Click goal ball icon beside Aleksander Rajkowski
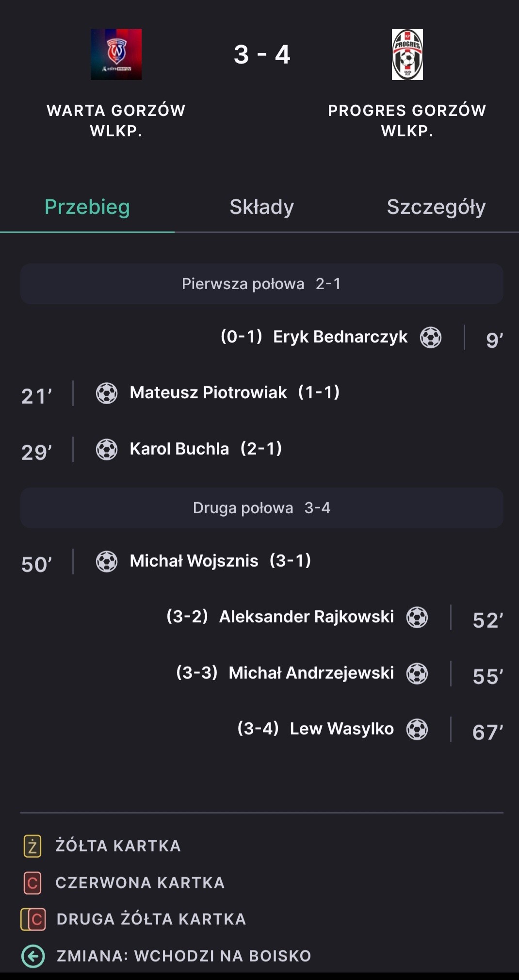The width and height of the screenshot is (519, 980). [x=417, y=618]
